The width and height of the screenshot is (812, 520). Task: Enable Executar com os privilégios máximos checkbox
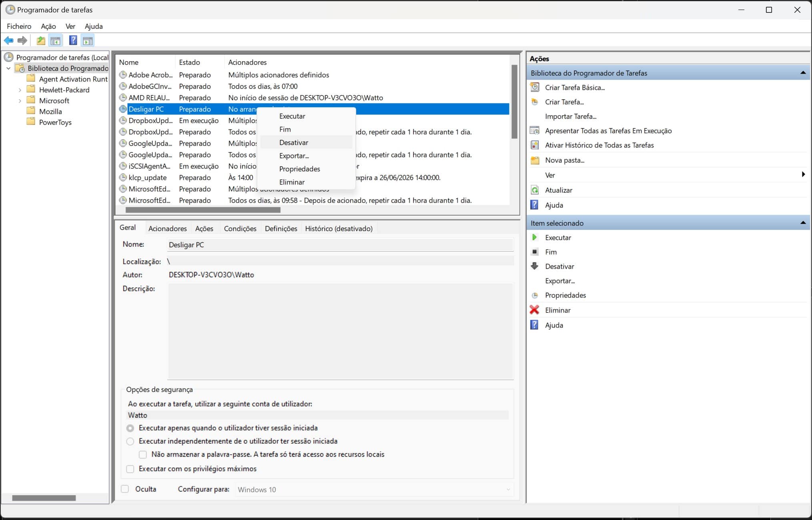[130, 469]
